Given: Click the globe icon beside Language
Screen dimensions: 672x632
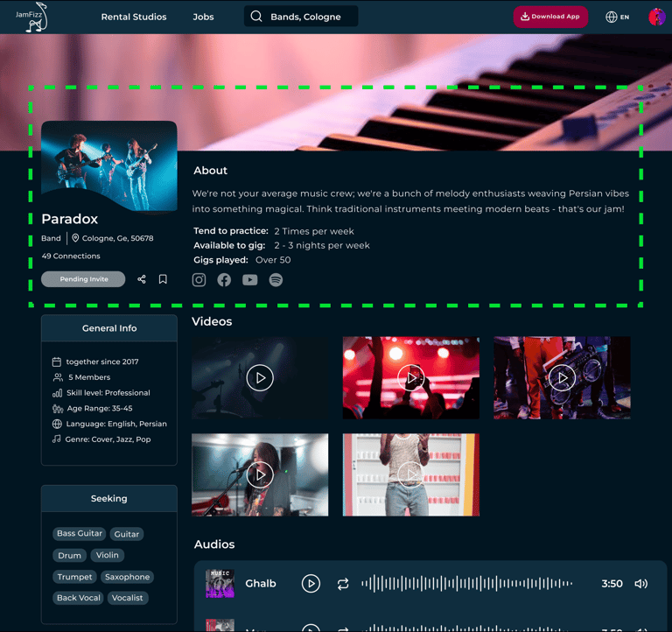Looking at the screenshot, I should point(57,424).
